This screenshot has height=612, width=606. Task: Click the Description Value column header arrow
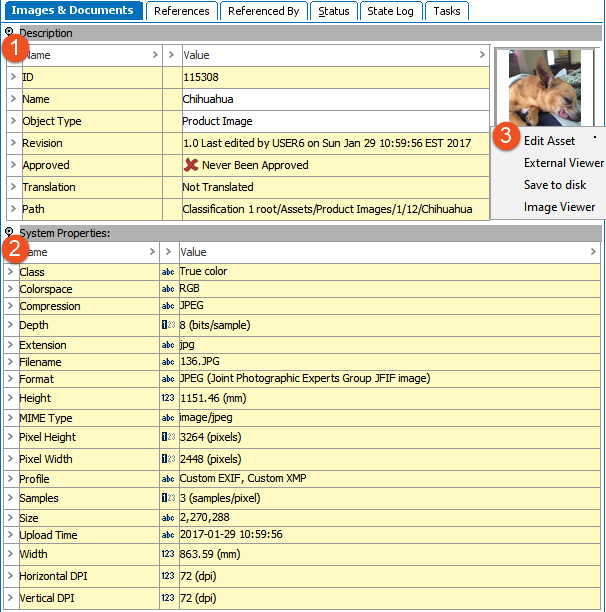click(x=482, y=55)
